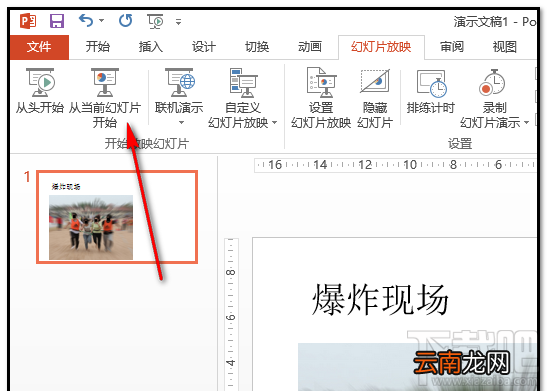Image resolution: width=547 pixels, height=391 pixels.
Task: Switch to the 动画 tab
Action: [310, 47]
